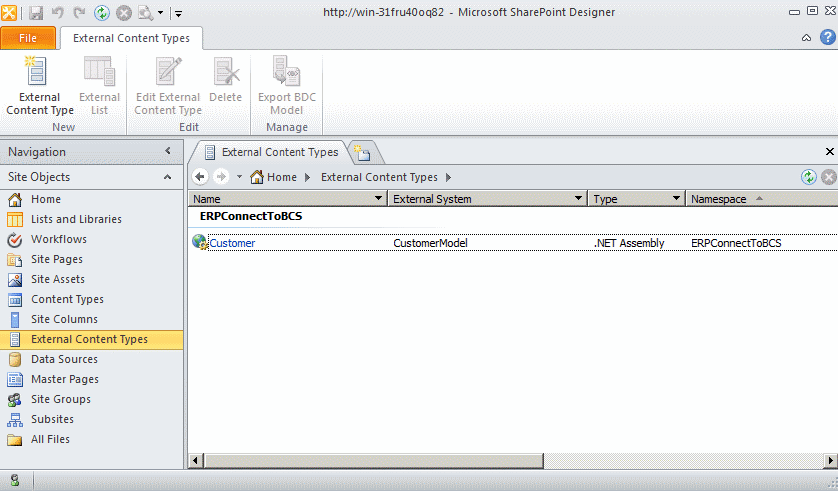The image size is (838, 491).
Task: Click the Stop icon in breadcrumb bar
Action: [828, 177]
